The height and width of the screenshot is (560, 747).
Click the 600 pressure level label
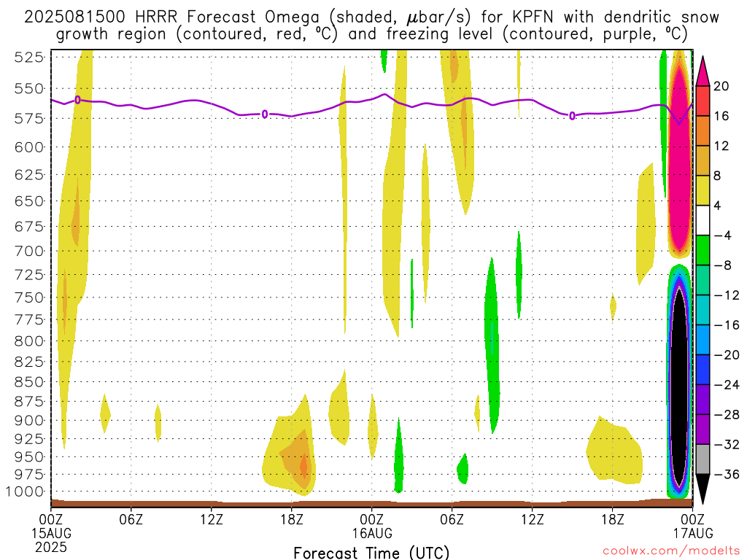[x=28, y=147]
